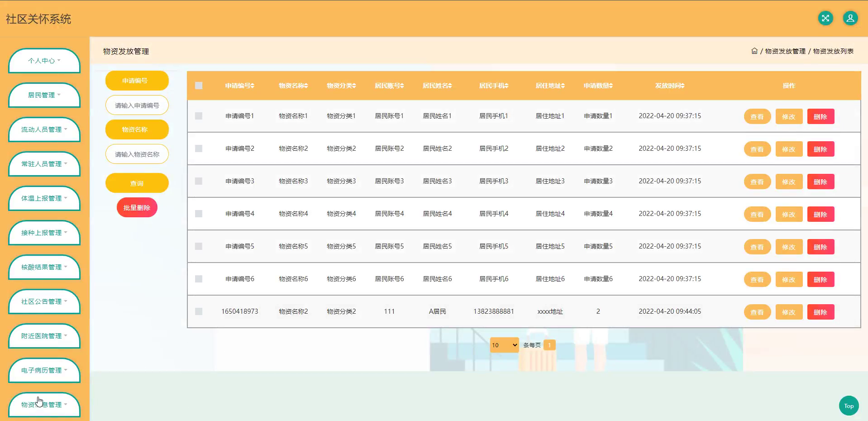The image size is (868, 421).
Task: View details of 申请编号1 row
Action: click(x=757, y=116)
